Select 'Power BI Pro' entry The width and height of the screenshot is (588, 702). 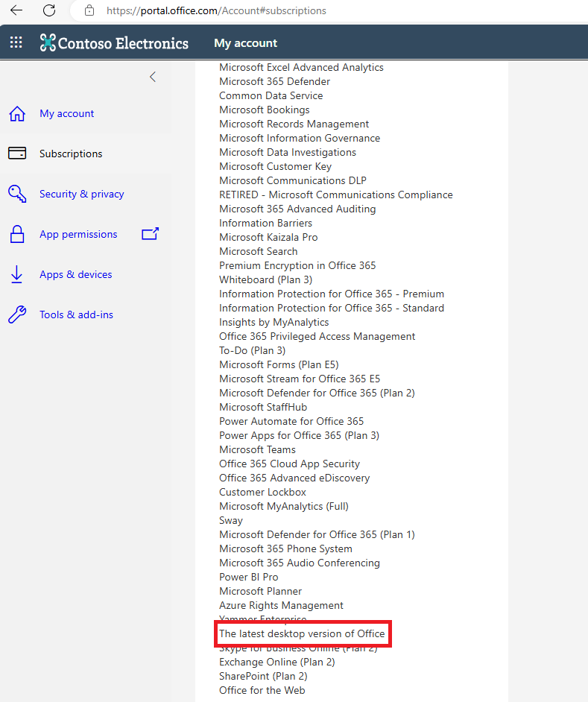tap(249, 578)
